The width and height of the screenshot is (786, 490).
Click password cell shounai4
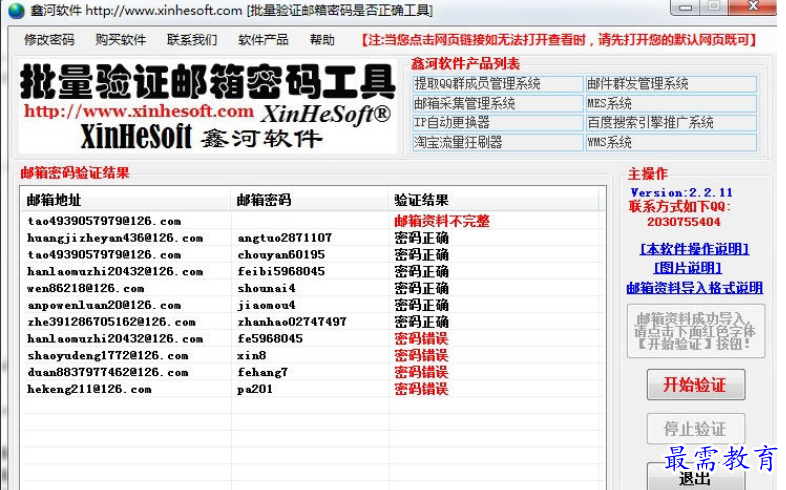tap(266, 288)
